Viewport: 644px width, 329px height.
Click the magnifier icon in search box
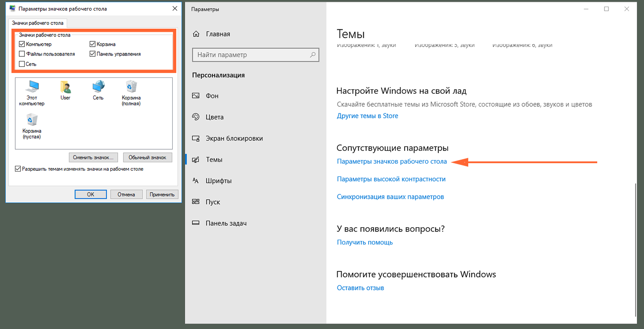tap(313, 55)
